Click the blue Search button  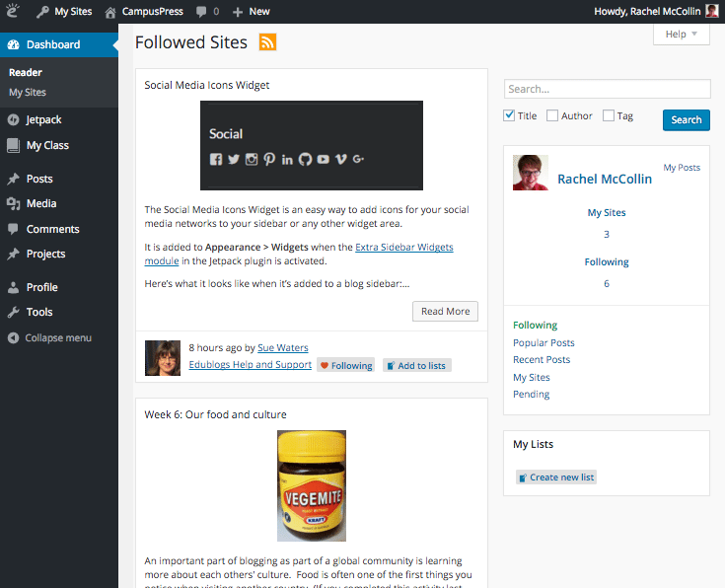pyautogui.click(x=687, y=120)
